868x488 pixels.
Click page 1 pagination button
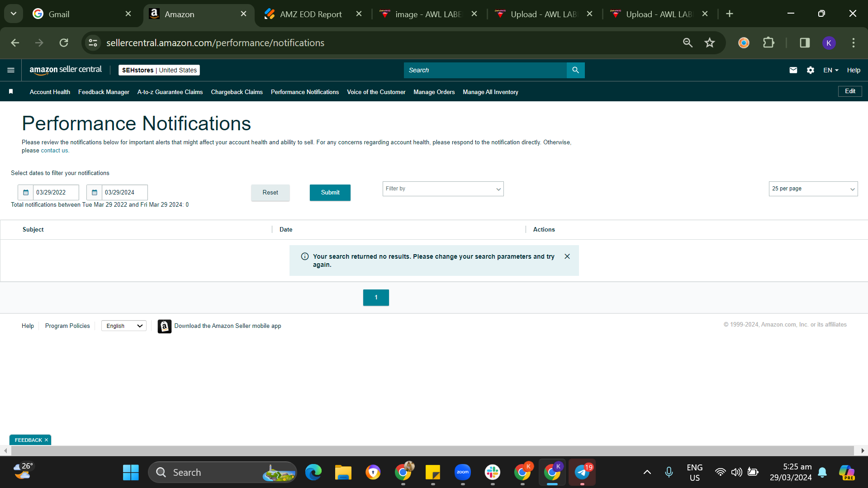376,298
